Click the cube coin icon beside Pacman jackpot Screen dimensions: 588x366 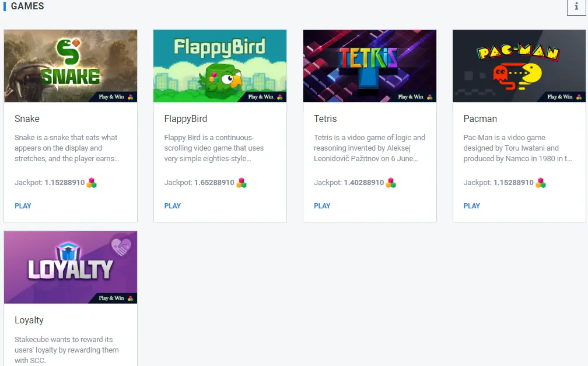(540, 183)
